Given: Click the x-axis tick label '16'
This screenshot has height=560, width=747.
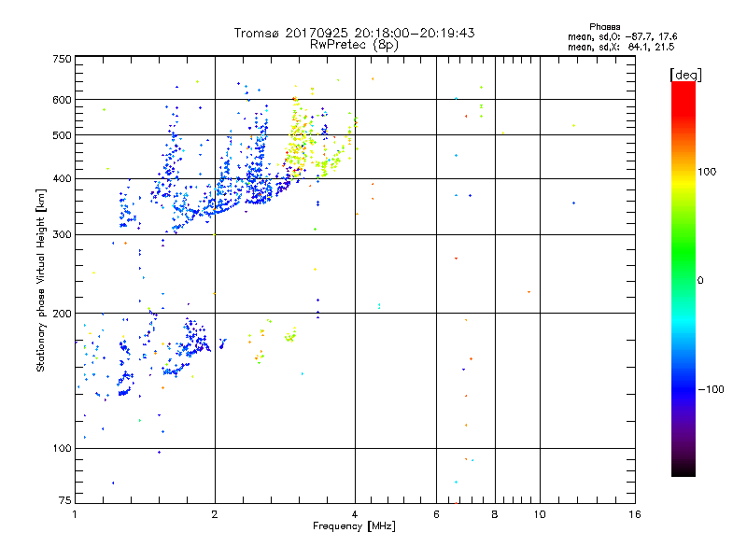Looking at the screenshot, I should 635,514.
